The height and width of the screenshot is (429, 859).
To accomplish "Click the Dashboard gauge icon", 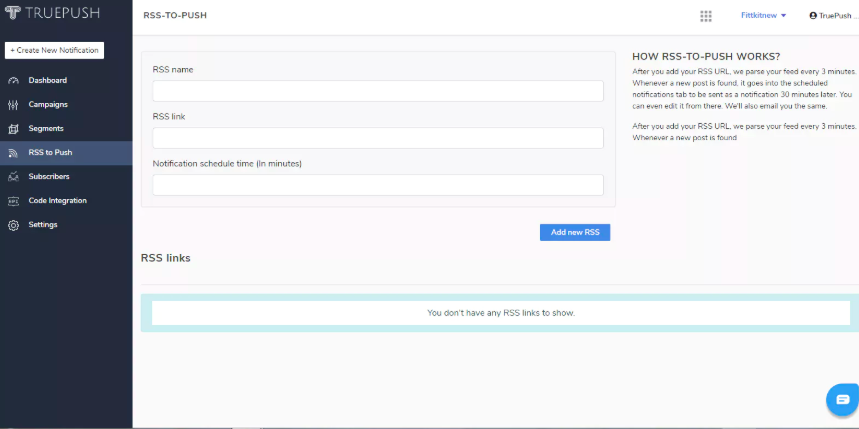I will click(14, 81).
